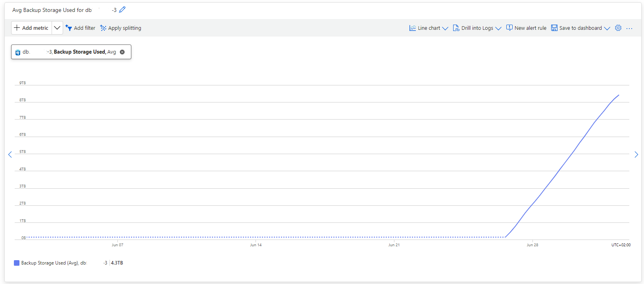Click the legend color swatch

[17, 263]
